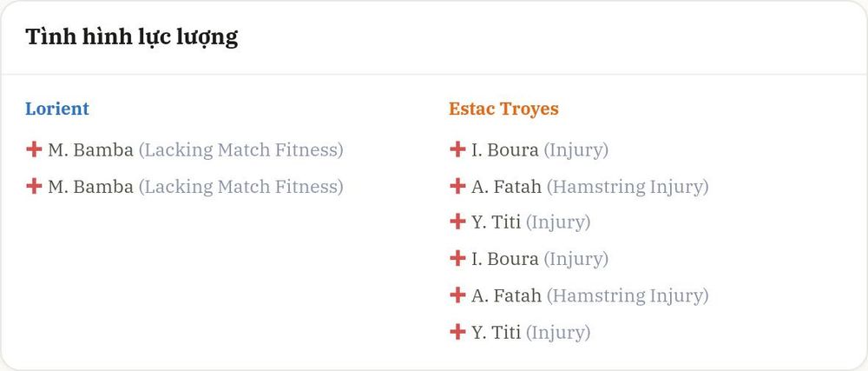Click the red cross beside the first M. Bamba
The height and width of the screenshot is (371, 868).
pyautogui.click(x=35, y=149)
